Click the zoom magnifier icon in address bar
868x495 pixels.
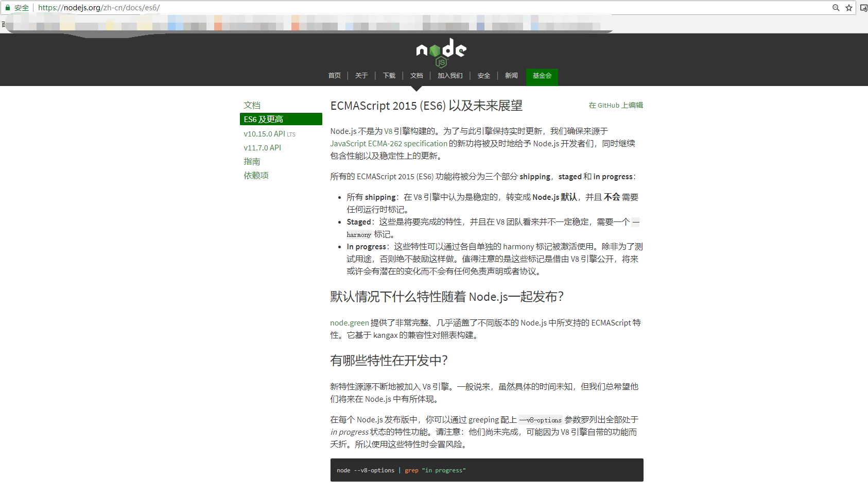(x=836, y=8)
